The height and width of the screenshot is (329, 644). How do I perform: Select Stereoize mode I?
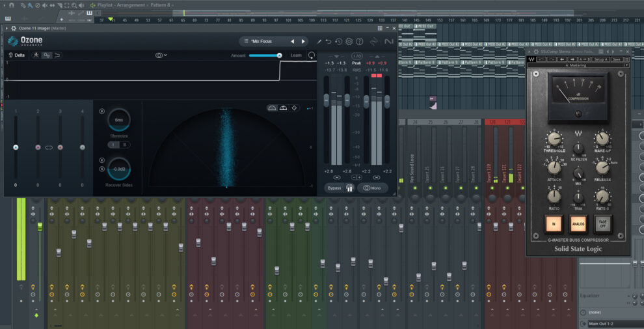tap(113, 145)
